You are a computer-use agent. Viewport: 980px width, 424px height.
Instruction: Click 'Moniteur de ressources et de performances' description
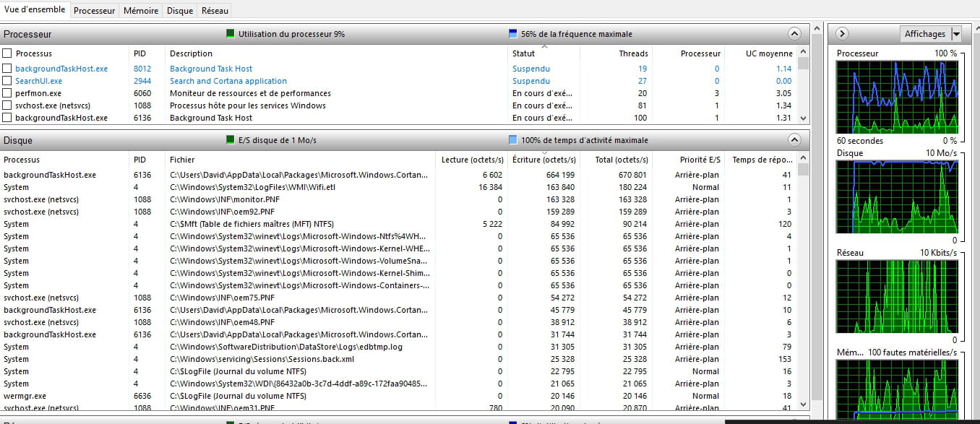click(250, 93)
